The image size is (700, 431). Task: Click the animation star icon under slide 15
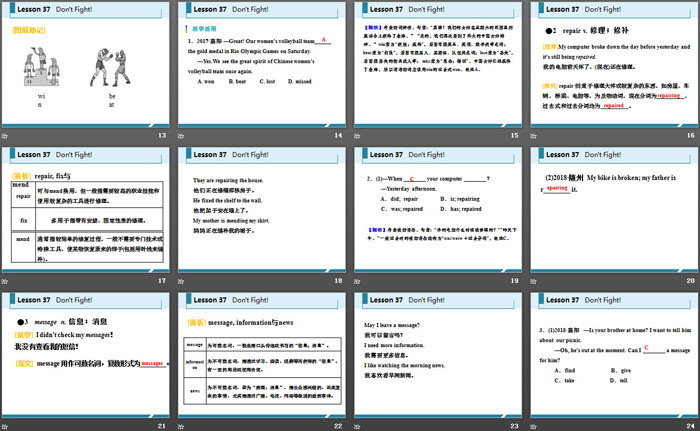(x=357, y=136)
